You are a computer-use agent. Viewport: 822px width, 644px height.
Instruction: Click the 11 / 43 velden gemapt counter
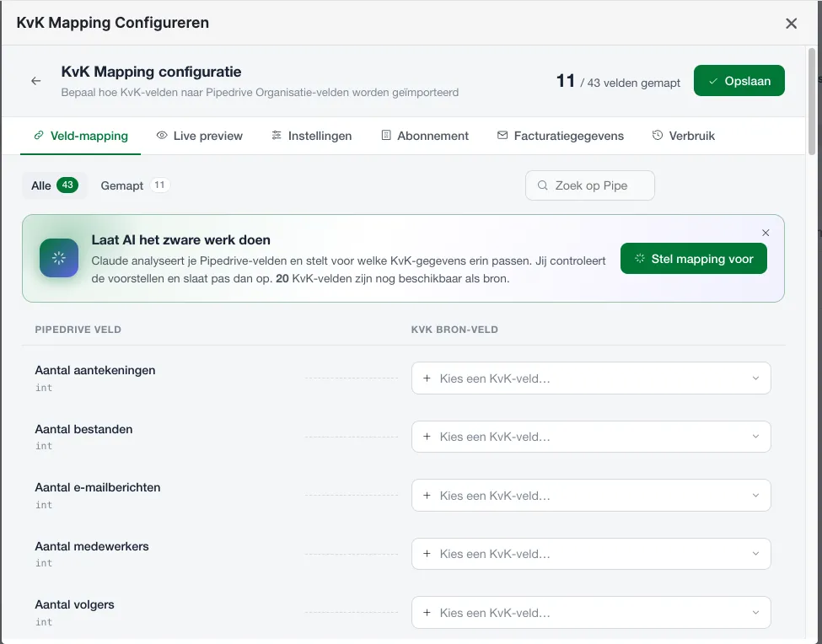click(x=618, y=81)
